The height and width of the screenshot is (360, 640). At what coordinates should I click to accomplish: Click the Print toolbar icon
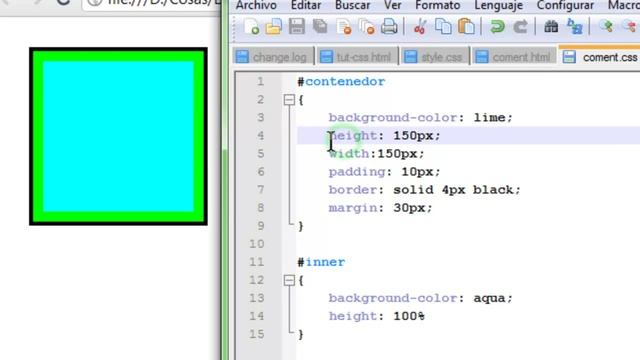(389, 27)
